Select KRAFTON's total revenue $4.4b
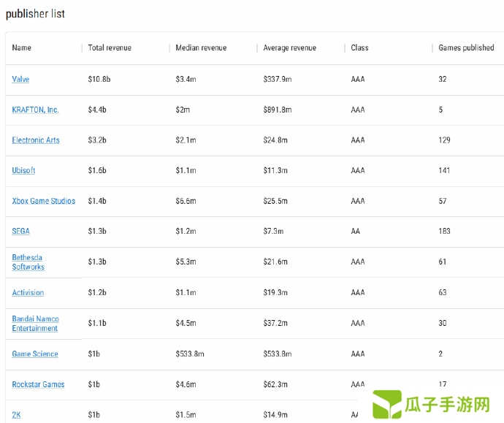The height and width of the screenshot is (423, 504). coord(97,110)
